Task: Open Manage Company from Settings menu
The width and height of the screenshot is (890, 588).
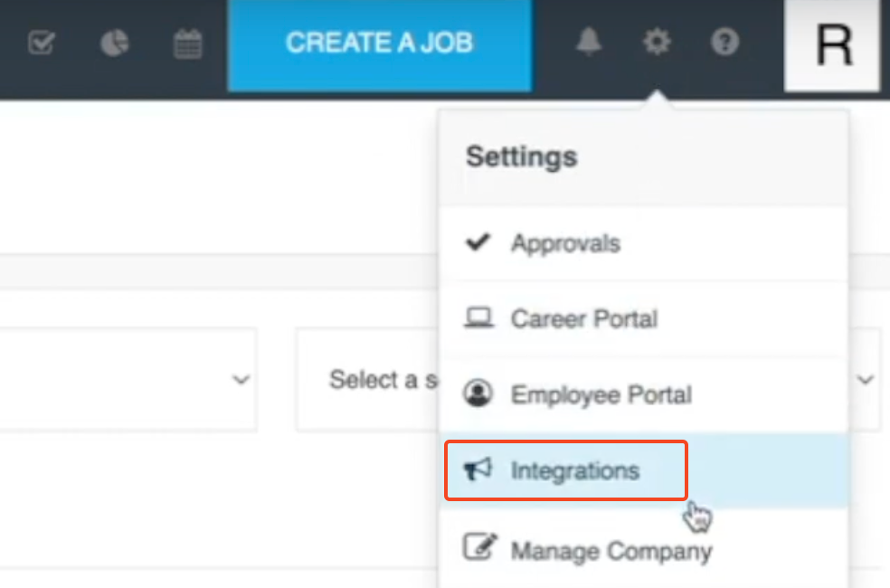Action: click(x=611, y=550)
